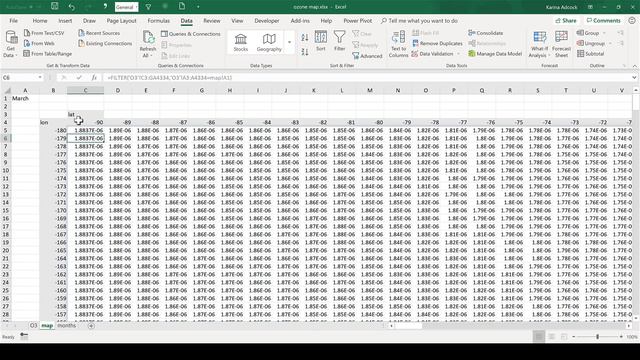Viewport: 640px width, 360px height.
Task: Zoom out with minus button
Action: coord(574,337)
